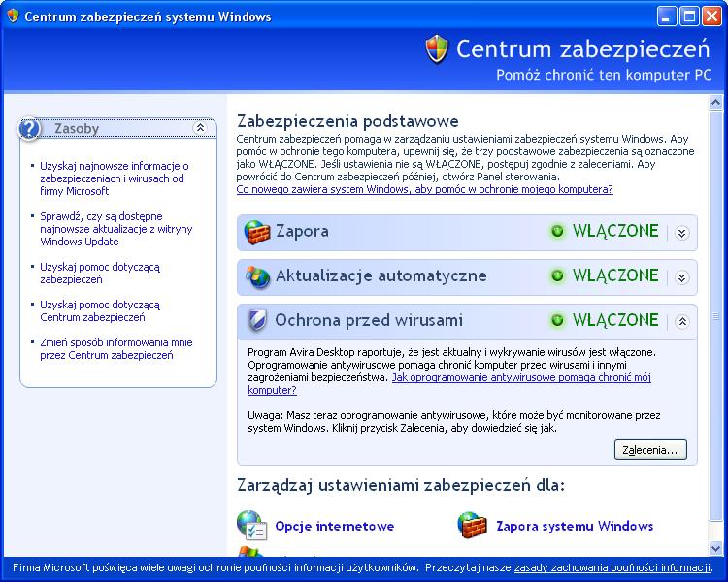Open the Zapora systemu Windows link

pos(575,526)
